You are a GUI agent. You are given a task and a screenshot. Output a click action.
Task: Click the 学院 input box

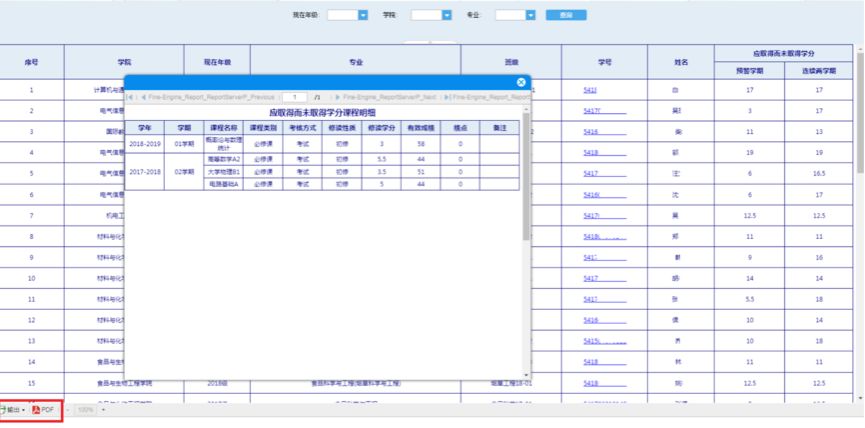click(426, 15)
